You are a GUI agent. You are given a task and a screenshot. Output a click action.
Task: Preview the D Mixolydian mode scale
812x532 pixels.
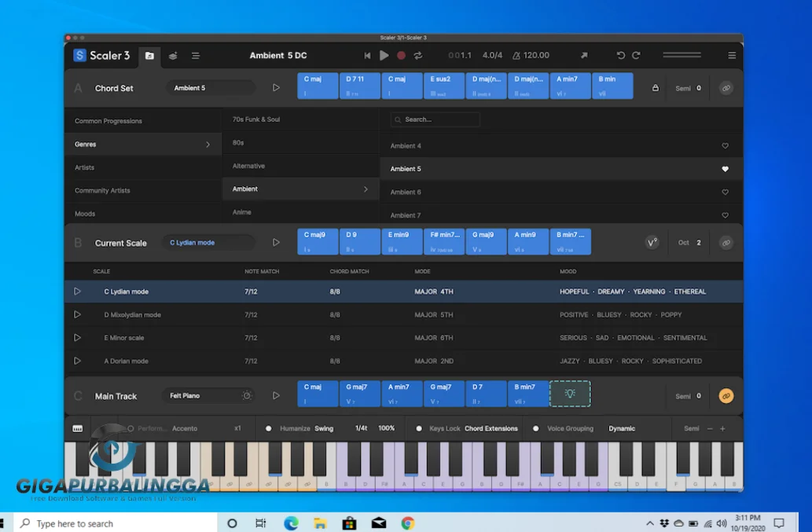pyautogui.click(x=77, y=314)
